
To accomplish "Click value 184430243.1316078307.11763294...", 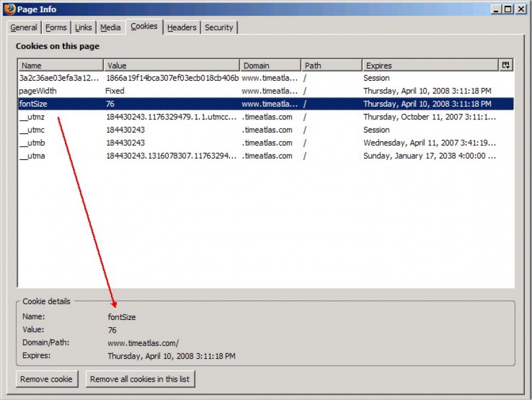I will pos(171,156).
